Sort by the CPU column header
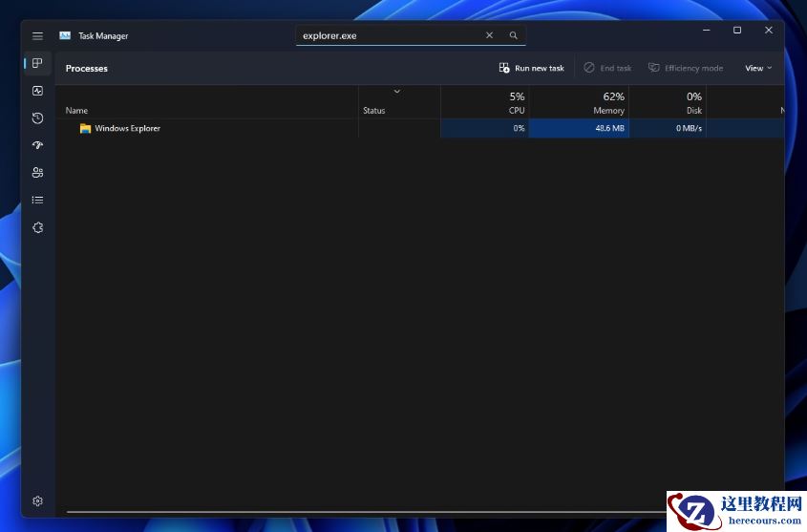 (x=485, y=102)
